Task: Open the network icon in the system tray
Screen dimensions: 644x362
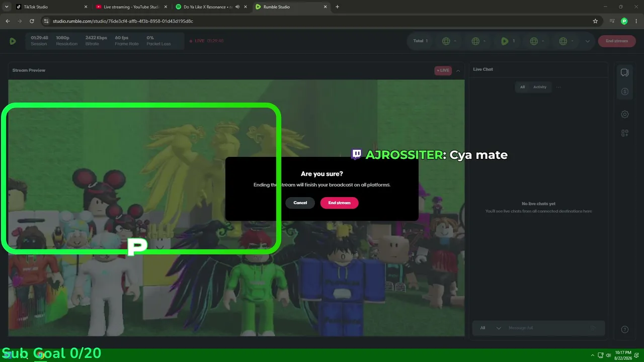Action: pos(601,355)
